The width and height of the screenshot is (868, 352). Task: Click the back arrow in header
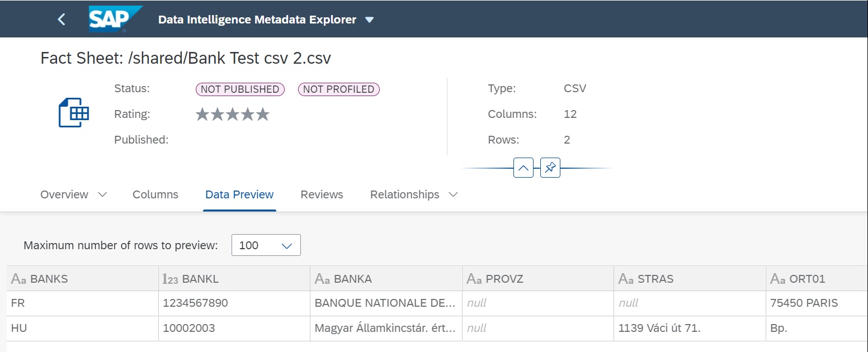click(62, 20)
